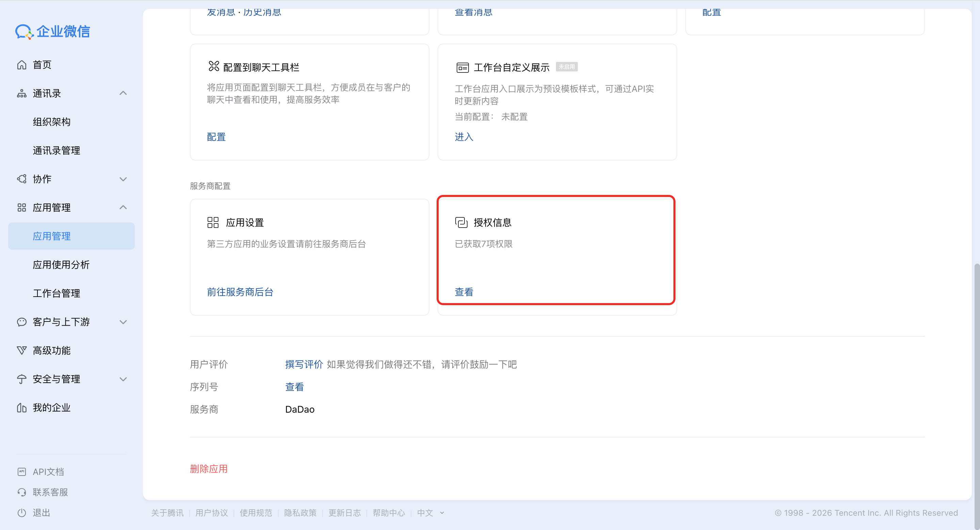Select 应用使用分析 in sidebar
This screenshot has width=980, height=530.
click(x=61, y=265)
